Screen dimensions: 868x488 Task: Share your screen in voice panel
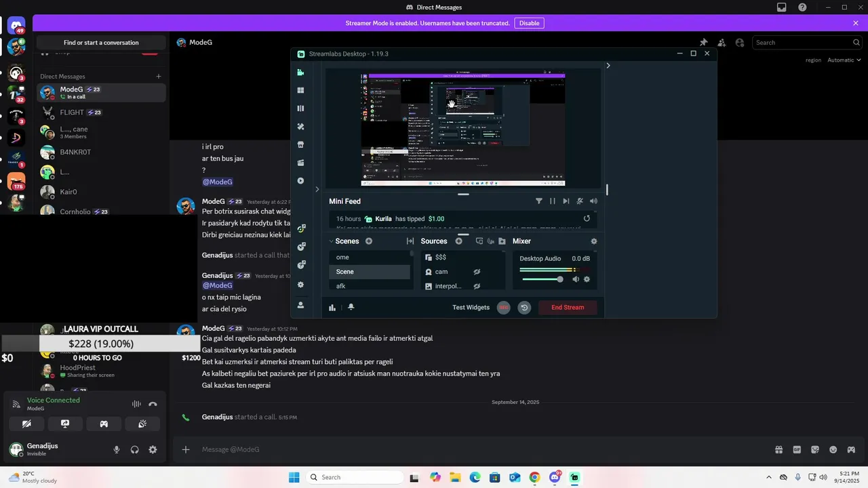[65, 424]
